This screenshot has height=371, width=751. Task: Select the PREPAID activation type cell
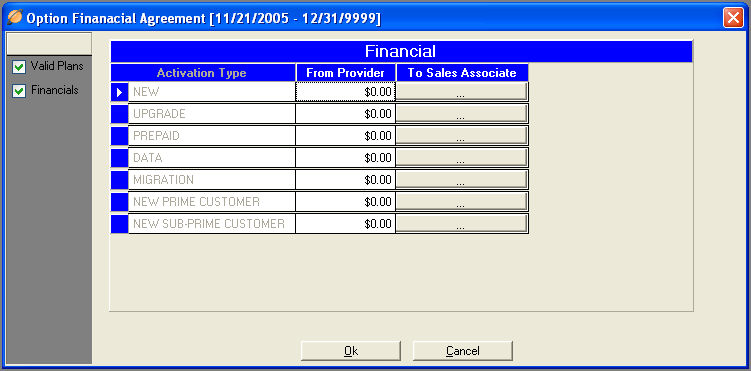[212, 135]
